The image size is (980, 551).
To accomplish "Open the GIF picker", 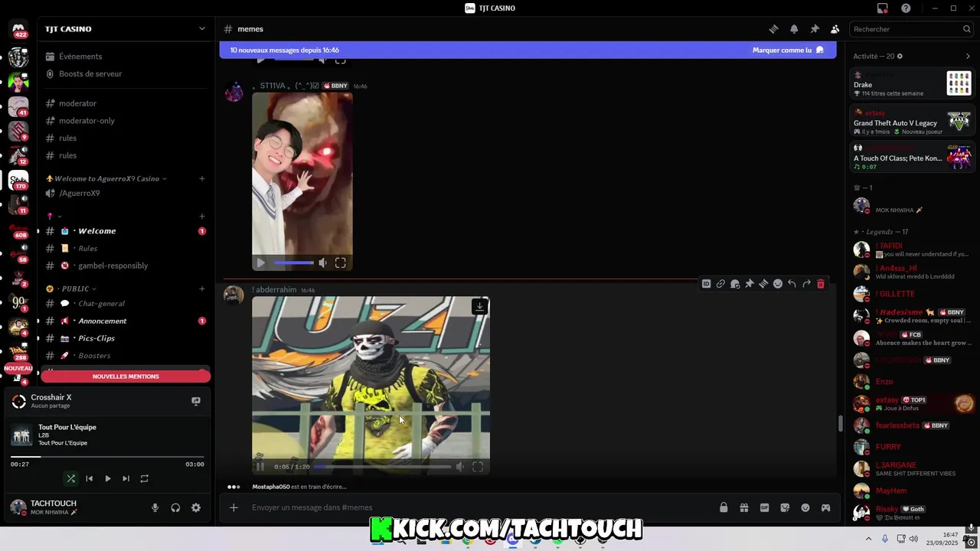I will [764, 507].
